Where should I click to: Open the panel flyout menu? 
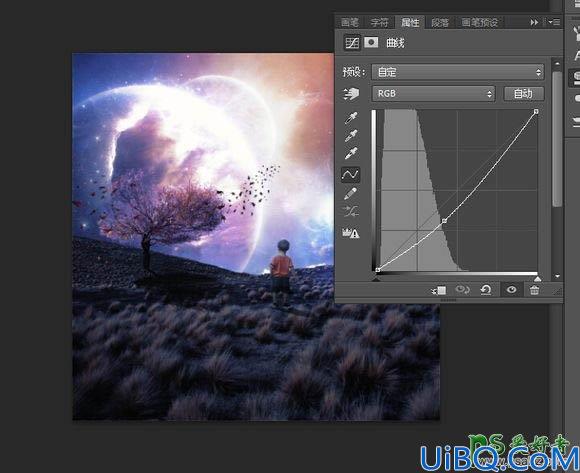coord(554,23)
